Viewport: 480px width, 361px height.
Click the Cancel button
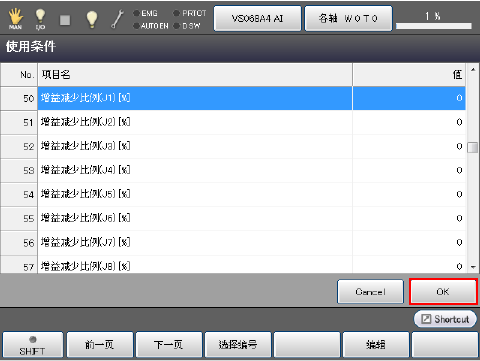(370, 292)
